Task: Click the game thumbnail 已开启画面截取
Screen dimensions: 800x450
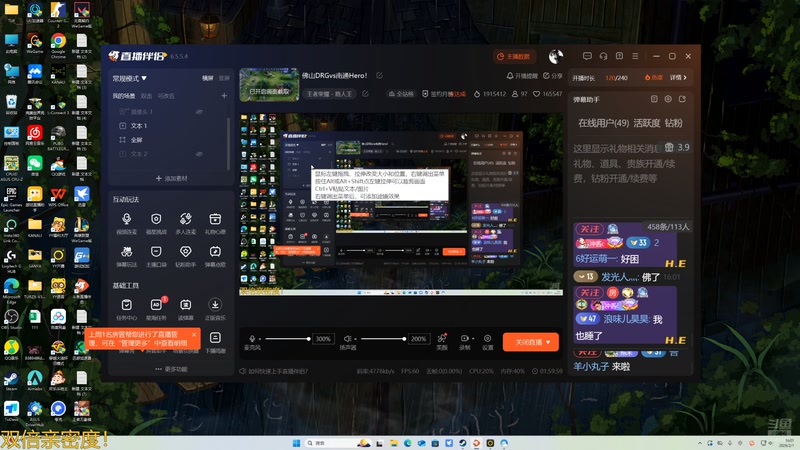Action: [x=269, y=85]
